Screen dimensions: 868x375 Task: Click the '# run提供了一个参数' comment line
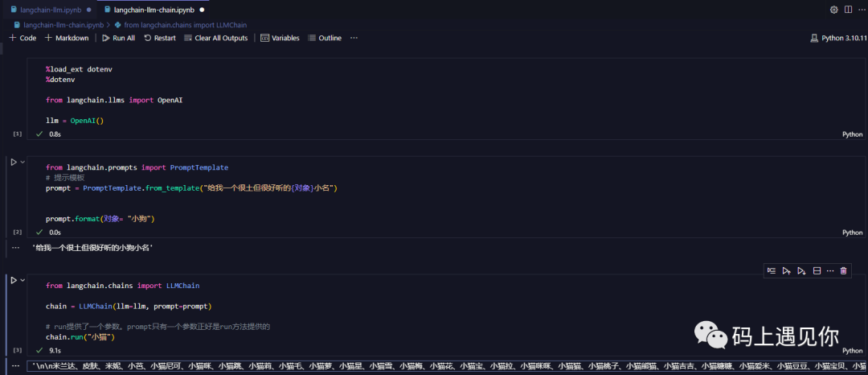click(158, 327)
